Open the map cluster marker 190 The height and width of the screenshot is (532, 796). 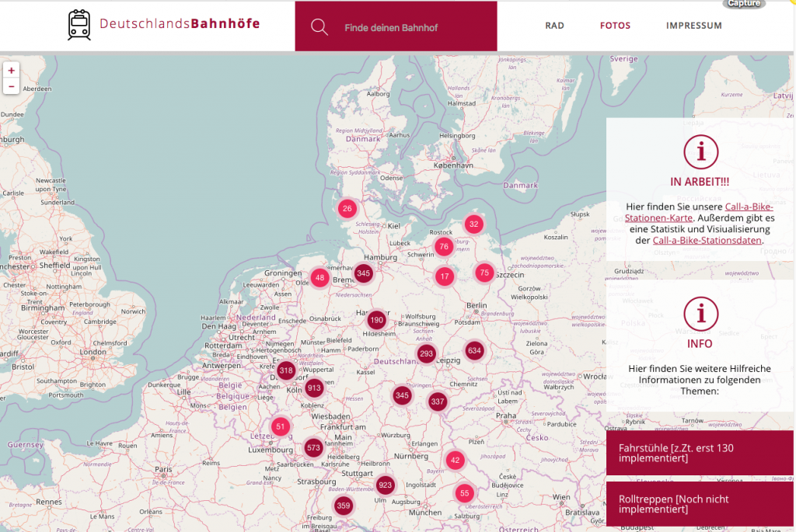tap(377, 320)
